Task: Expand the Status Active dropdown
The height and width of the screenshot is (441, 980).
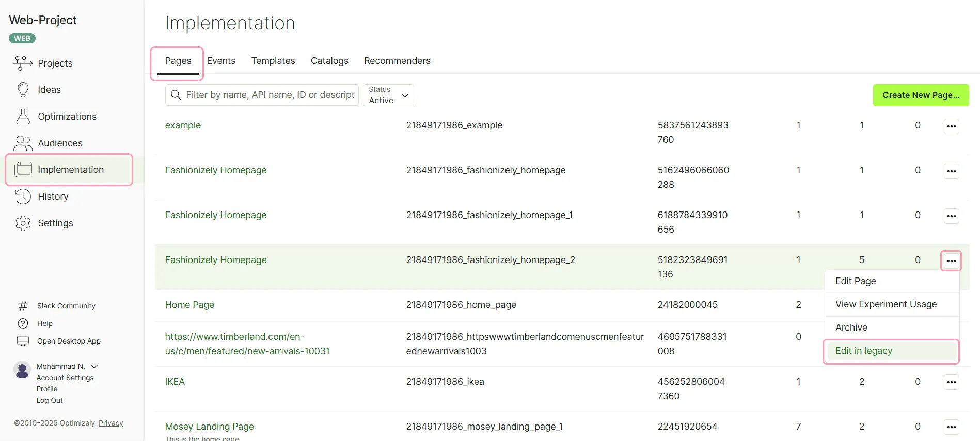Action: pos(388,95)
